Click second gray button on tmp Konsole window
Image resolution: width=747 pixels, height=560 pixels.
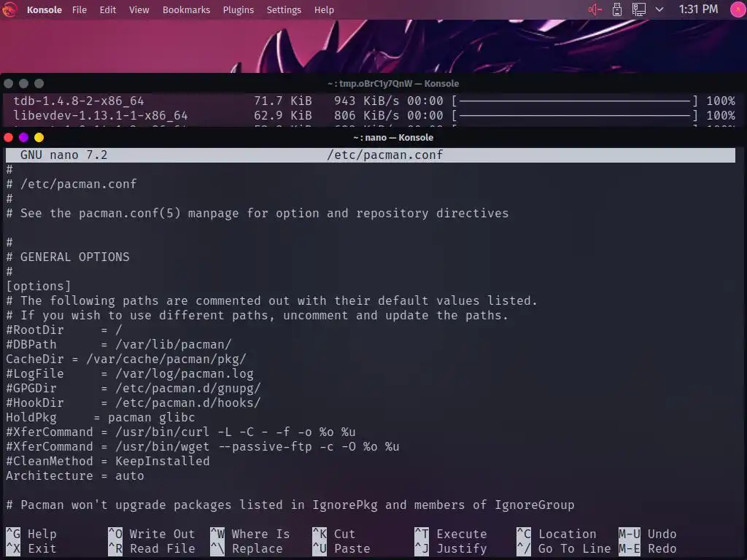coord(24,83)
